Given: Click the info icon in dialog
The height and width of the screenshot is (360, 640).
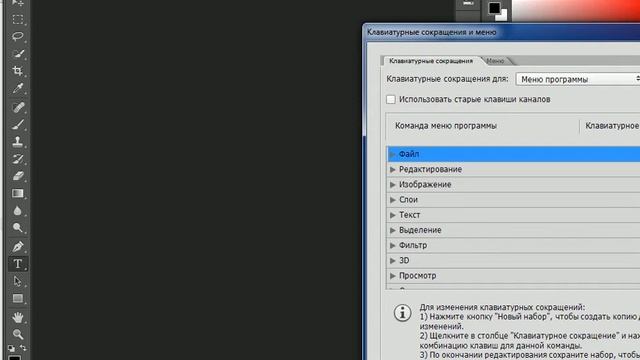Looking at the screenshot, I should (x=402, y=313).
